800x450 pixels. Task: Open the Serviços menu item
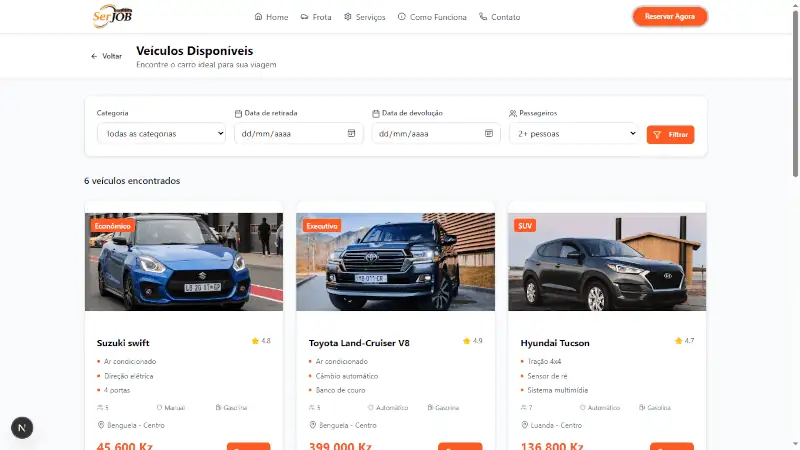click(364, 17)
